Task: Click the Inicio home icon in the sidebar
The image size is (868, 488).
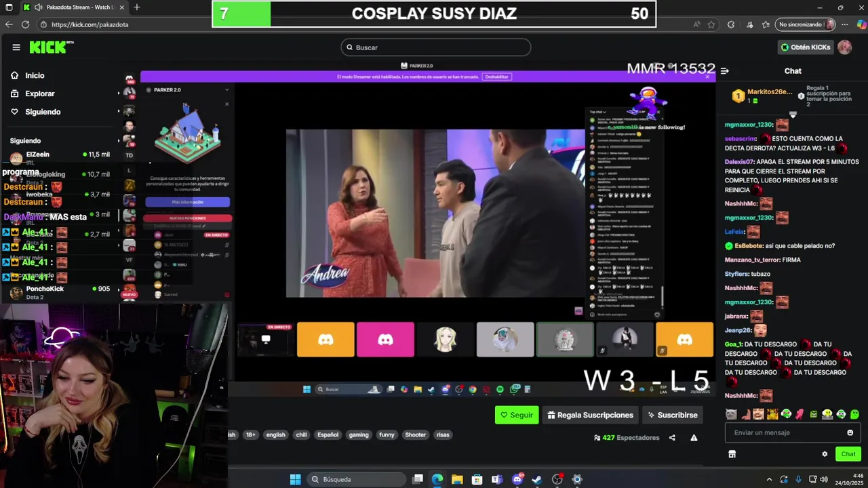Action: point(14,75)
